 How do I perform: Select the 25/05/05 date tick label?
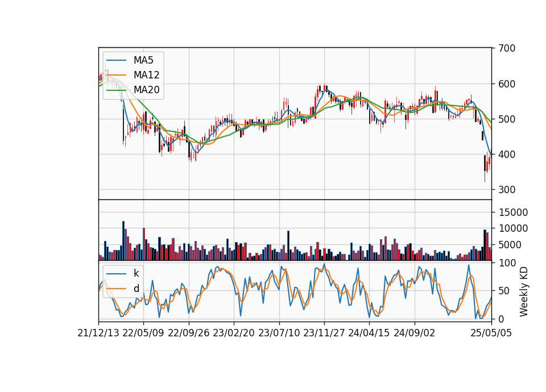click(x=491, y=333)
